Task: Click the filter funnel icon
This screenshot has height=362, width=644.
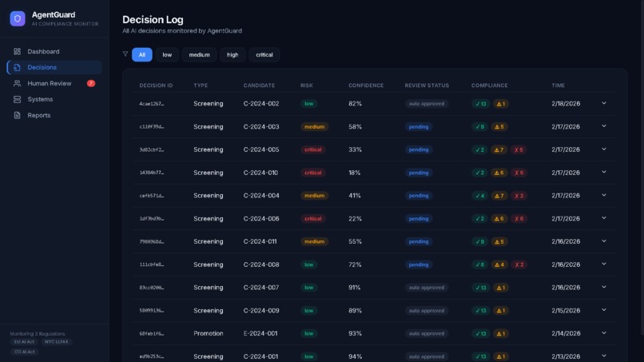Action: [x=125, y=54]
